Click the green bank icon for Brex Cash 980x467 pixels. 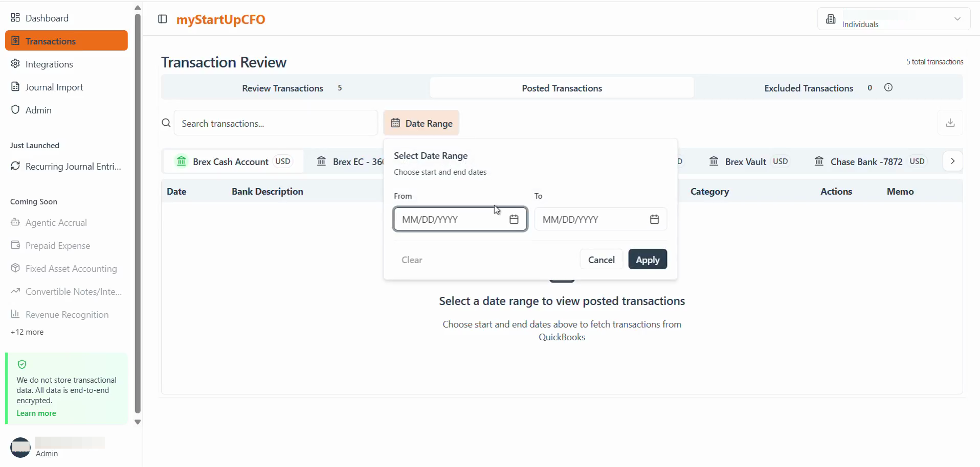[182, 161]
